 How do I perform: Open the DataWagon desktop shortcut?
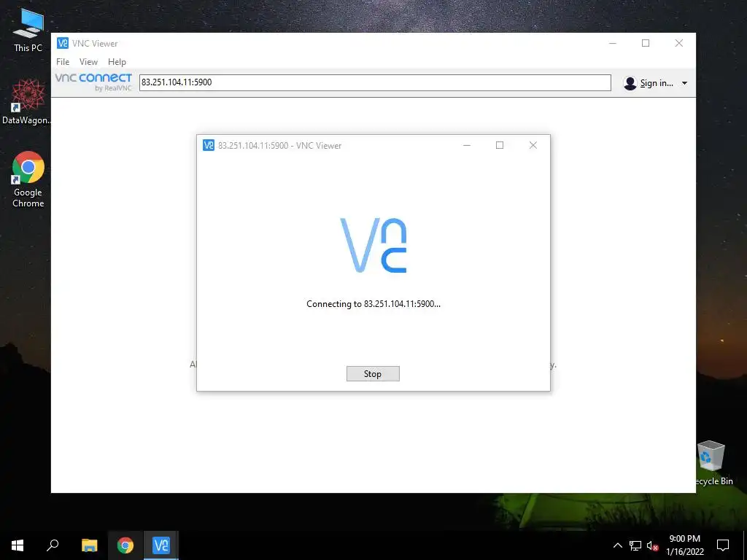28,102
